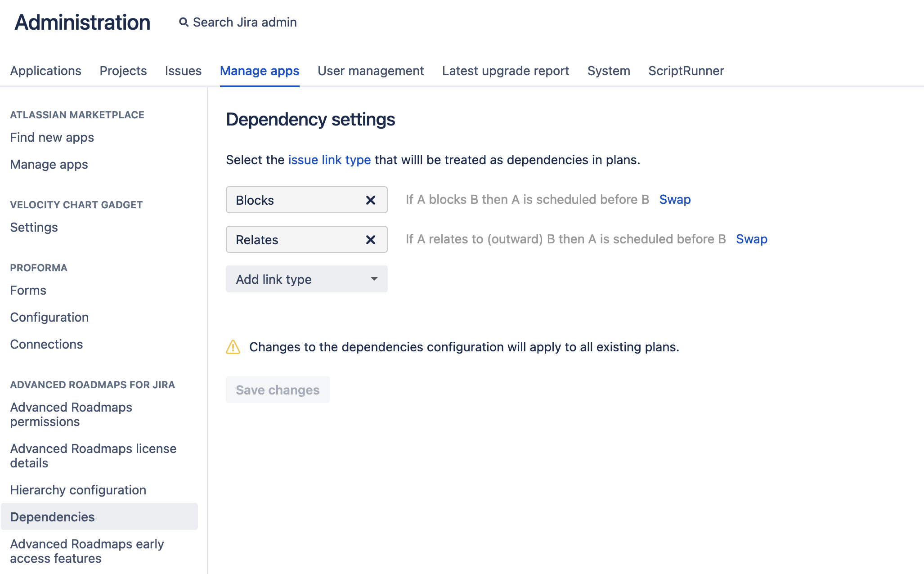Image resolution: width=924 pixels, height=574 pixels.
Task: Open Hierarchy configuration in sidebar
Action: tap(78, 490)
